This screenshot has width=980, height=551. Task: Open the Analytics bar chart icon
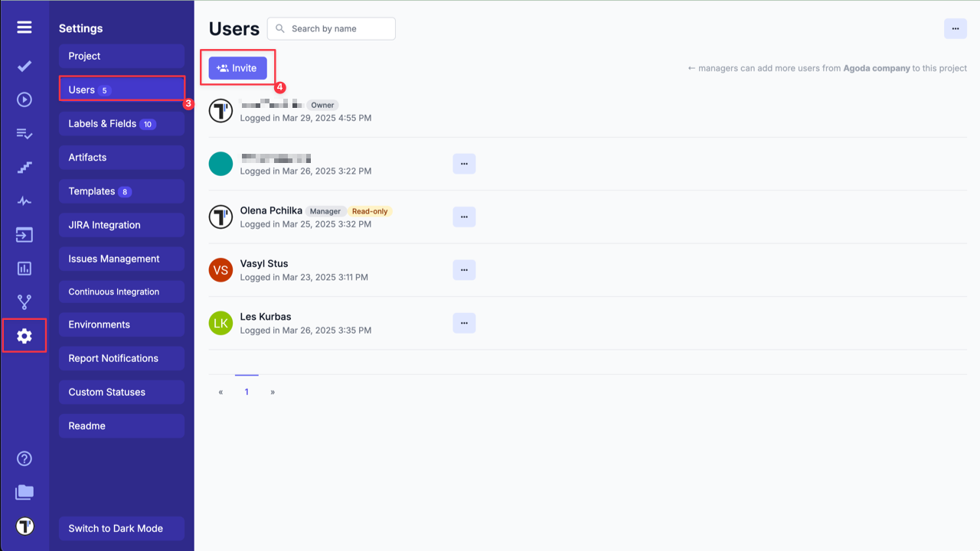pos(24,268)
